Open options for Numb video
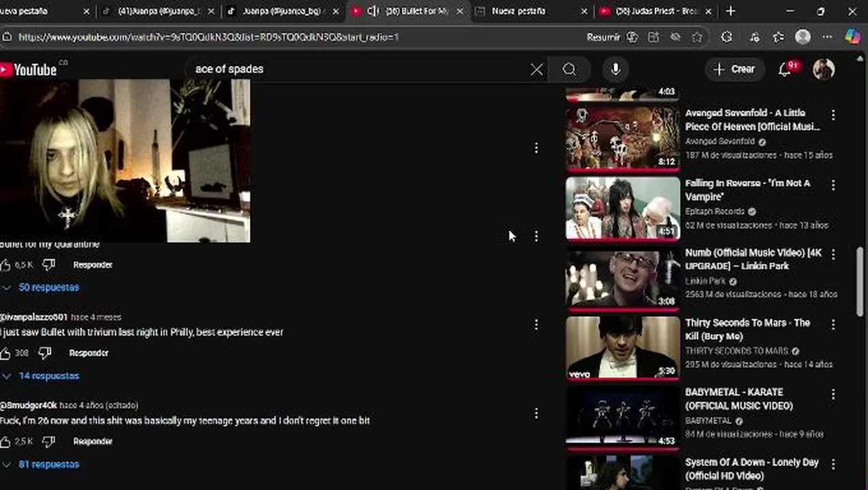 click(833, 255)
